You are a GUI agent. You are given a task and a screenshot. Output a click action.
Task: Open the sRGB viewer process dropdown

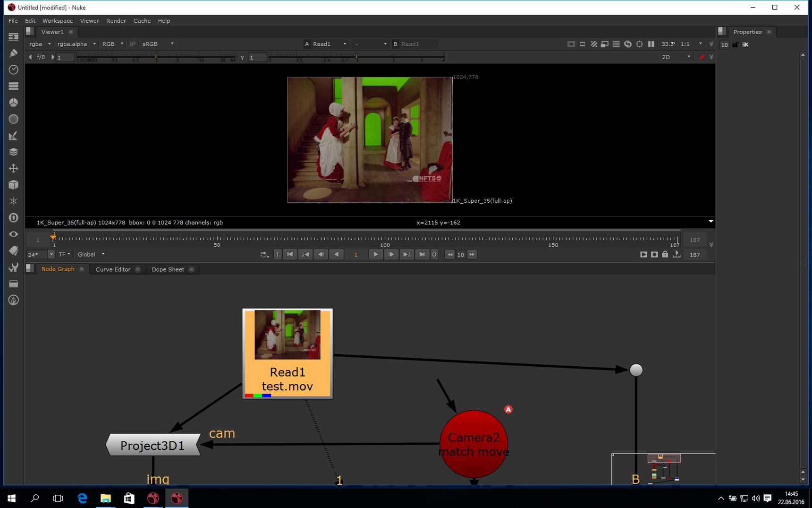click(x=158, y=44)
